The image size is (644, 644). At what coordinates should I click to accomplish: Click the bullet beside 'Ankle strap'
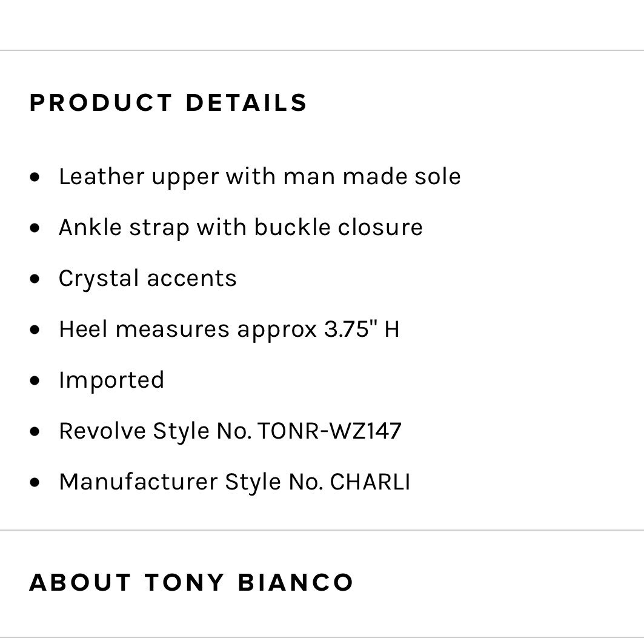coord(35,228)
